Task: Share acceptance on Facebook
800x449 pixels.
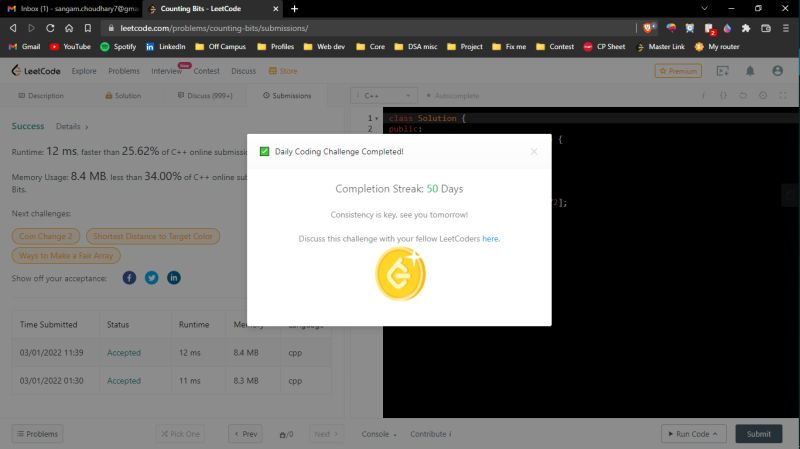Action: click(x=129, y=277)
